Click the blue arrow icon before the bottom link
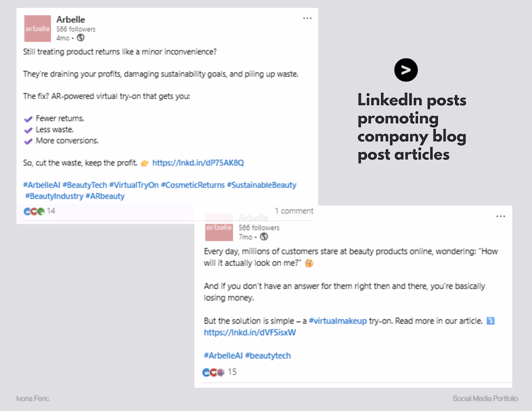 [490, 321]
